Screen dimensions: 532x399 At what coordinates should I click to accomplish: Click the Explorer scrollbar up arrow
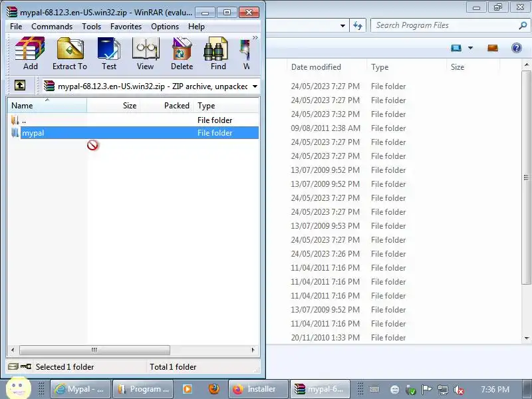pyautogui.click(x=527, y=64)
